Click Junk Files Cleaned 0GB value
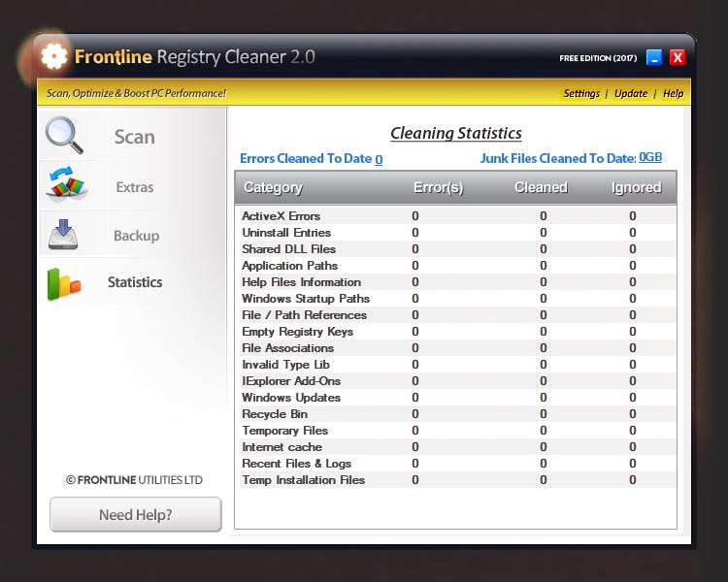Viewport: 728px width, 582px height. 650,157
